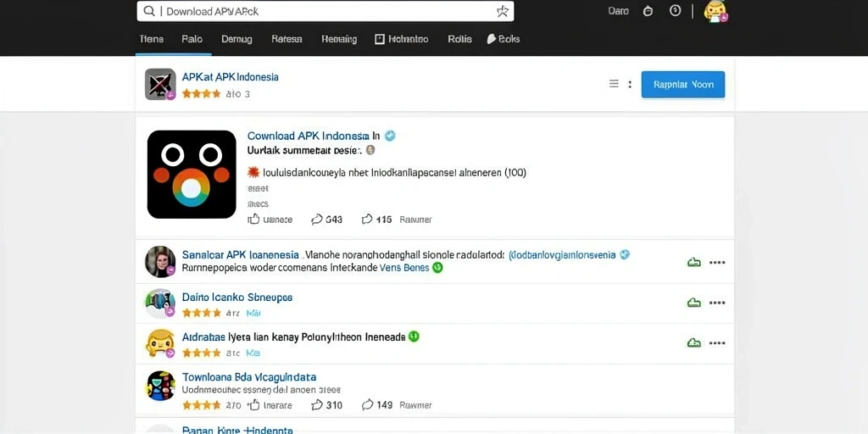Switch to the Ralo tab

click(192, 39)
